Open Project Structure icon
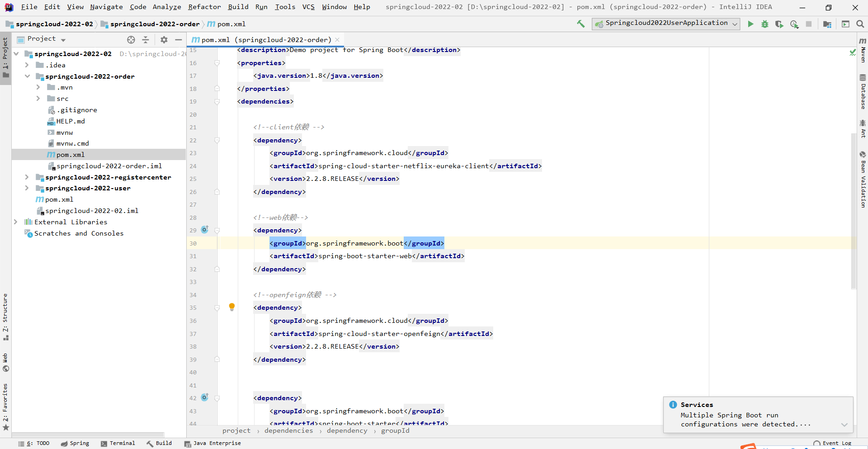Screen dimensions: 868x449 click(x=827, y=24)
